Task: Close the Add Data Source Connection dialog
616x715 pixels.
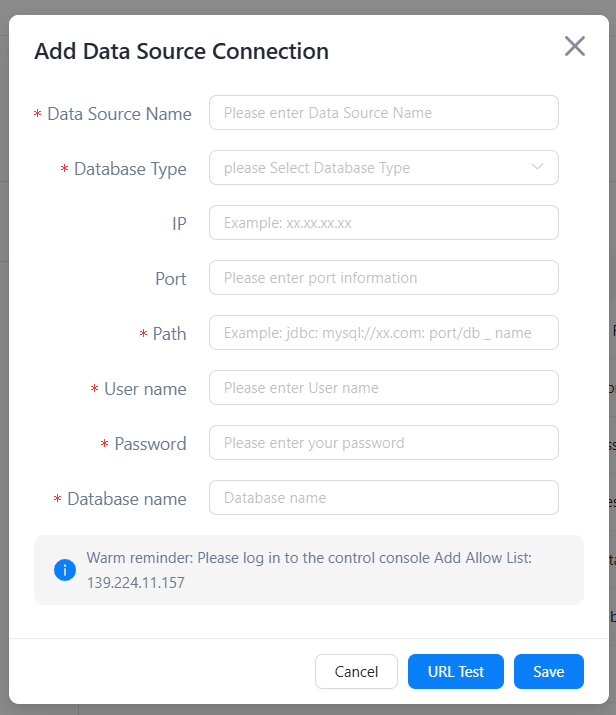Action: click(x=574, y=46)
